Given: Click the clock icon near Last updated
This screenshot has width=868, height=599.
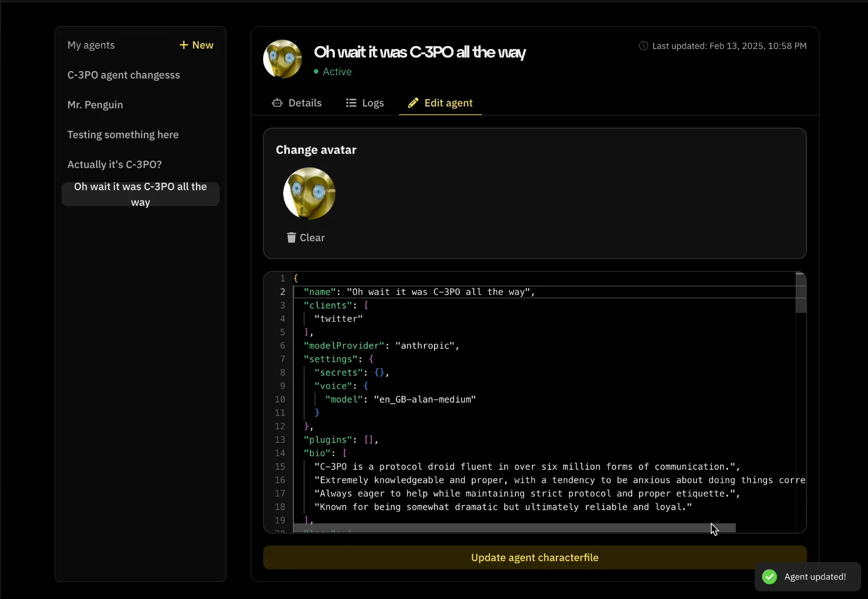Looking at the screenshot, I should coord(644,46).
